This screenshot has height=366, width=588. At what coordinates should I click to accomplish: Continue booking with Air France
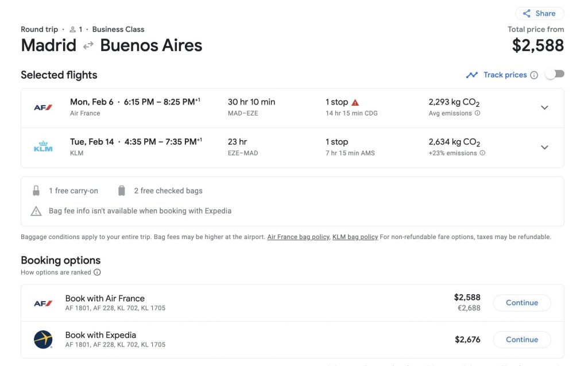522,303
